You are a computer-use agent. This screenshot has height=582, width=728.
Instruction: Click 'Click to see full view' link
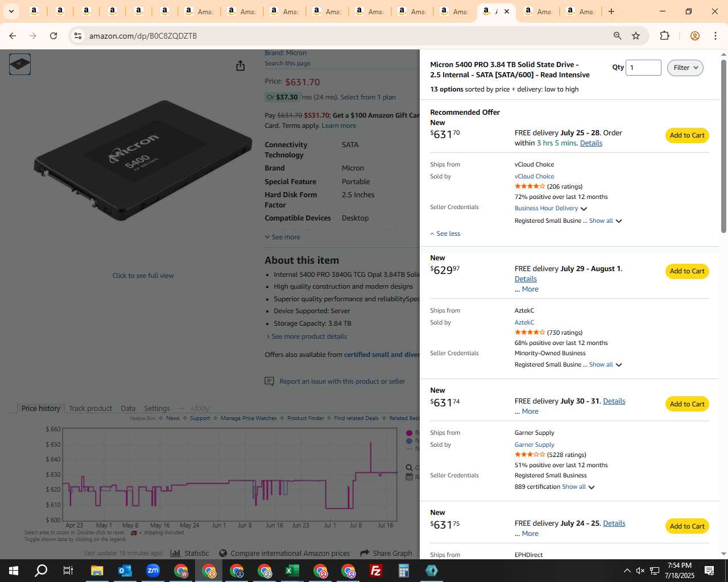(143, 276)
